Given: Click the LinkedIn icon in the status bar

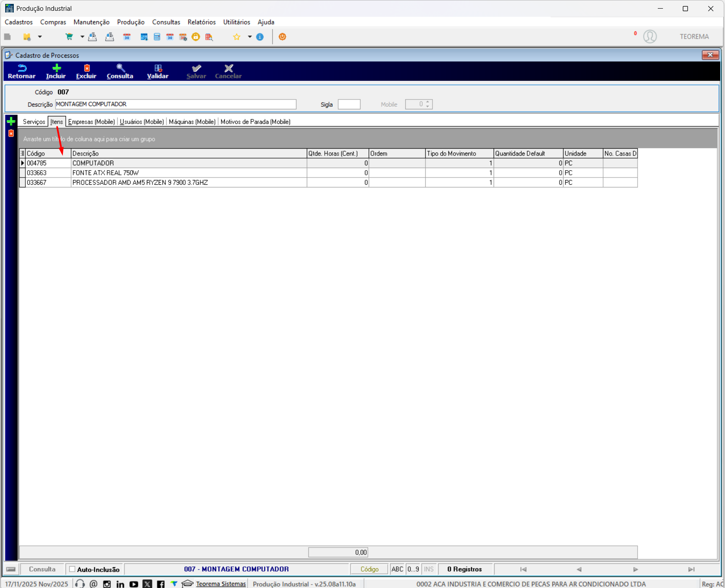Looking at the screenshot, I should point(120,584).
